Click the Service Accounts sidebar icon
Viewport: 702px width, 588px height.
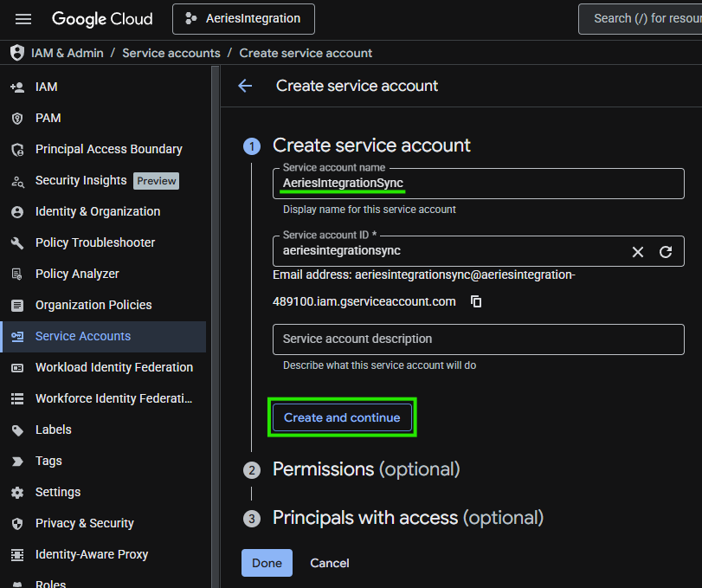point(17,336)
